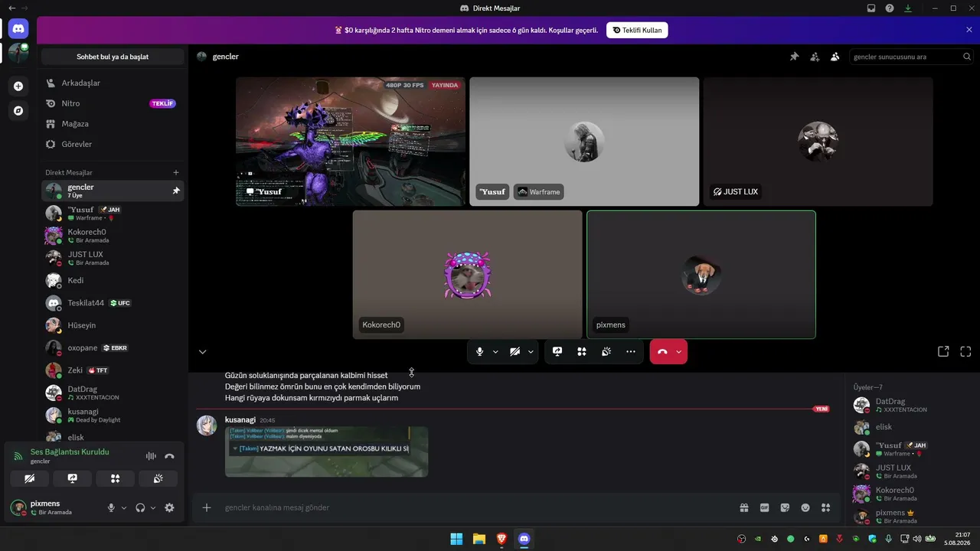The height and width of the screenshot is (551, 980).
Task: Open disconnect options arrow beside hang-up
Action: pos(679,352)
